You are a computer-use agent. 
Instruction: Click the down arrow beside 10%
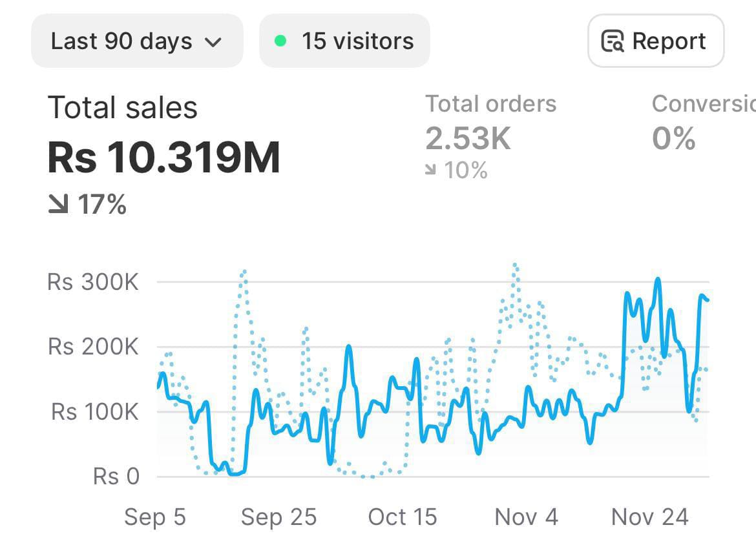point(431,170)
